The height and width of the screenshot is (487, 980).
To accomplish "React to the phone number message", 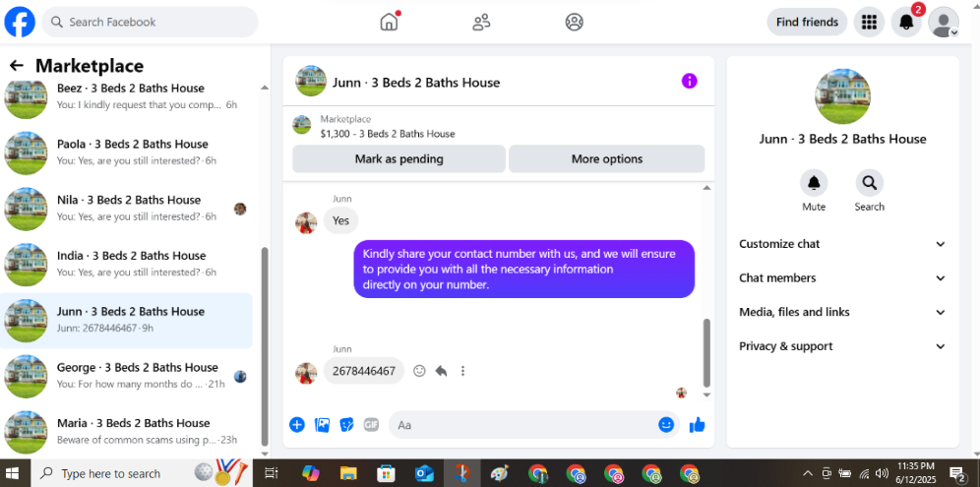I will tap(419, 371).
